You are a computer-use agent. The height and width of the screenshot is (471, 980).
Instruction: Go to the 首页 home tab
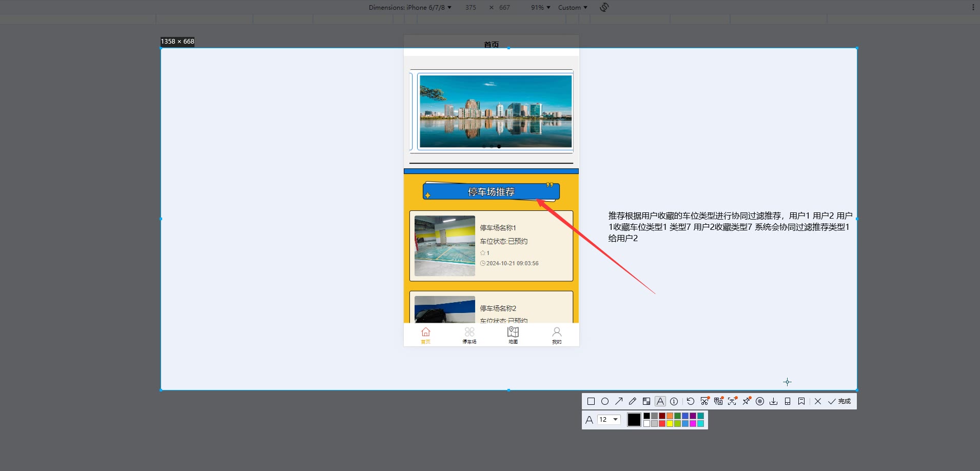pyautogui.click(x=426, y=336)
